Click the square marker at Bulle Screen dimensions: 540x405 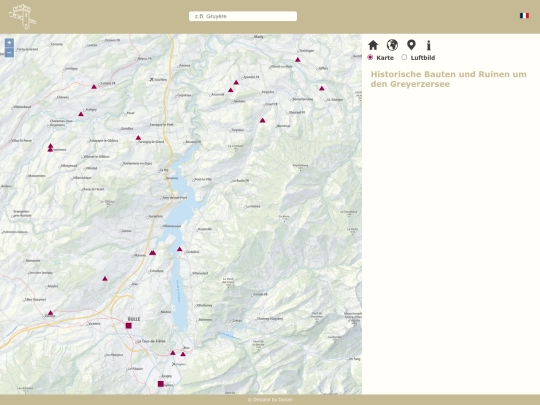[129, 325]
